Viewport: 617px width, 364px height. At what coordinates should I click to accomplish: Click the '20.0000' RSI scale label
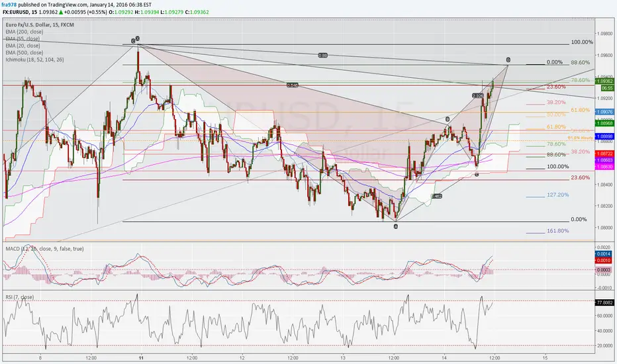pyautogui.click(x=605, y=345)
